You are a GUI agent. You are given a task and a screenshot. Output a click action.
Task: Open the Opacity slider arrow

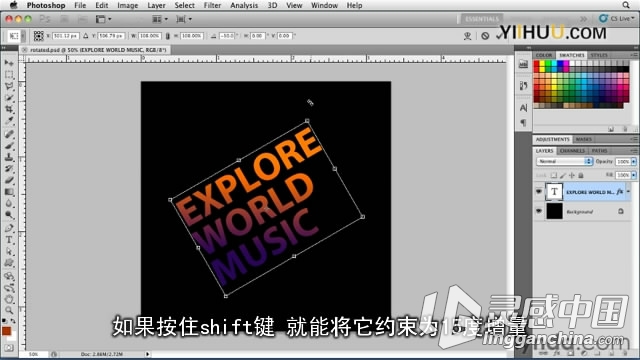tap(633, 162)
